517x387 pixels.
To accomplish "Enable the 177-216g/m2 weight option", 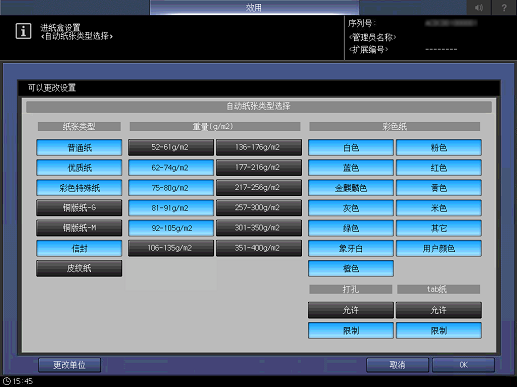I will [x=259, y=167].
